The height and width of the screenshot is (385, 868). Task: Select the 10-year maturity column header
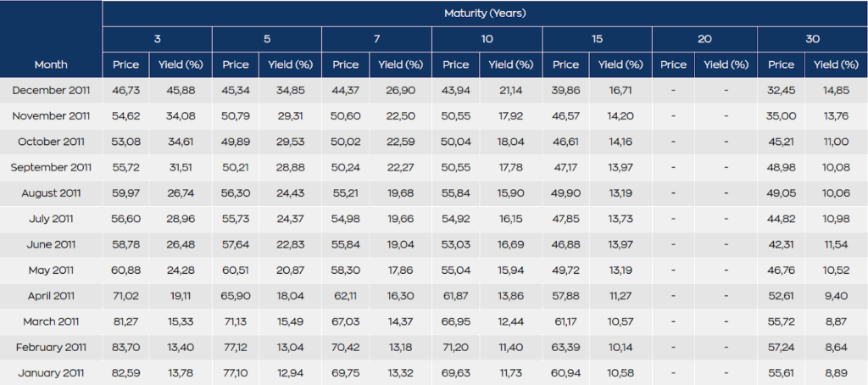(487, 39)
